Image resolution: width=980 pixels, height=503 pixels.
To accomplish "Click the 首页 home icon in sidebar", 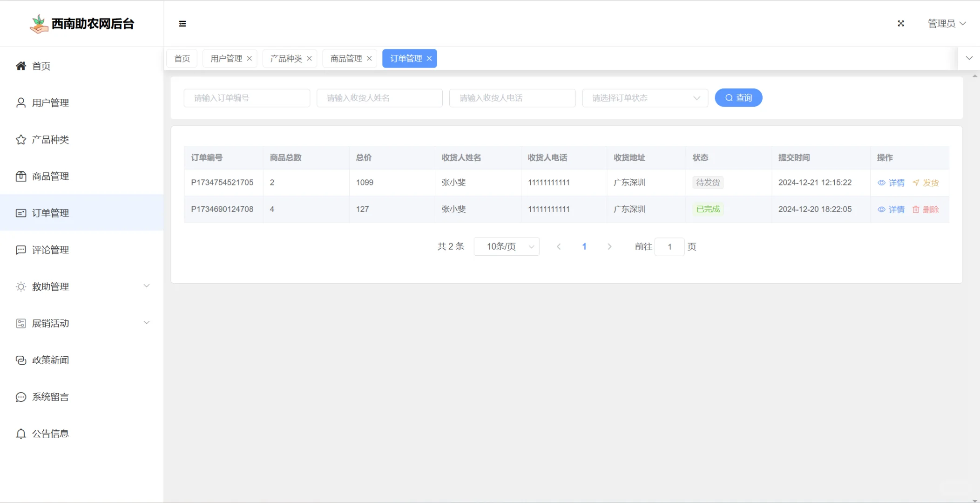I will (21, 66).
